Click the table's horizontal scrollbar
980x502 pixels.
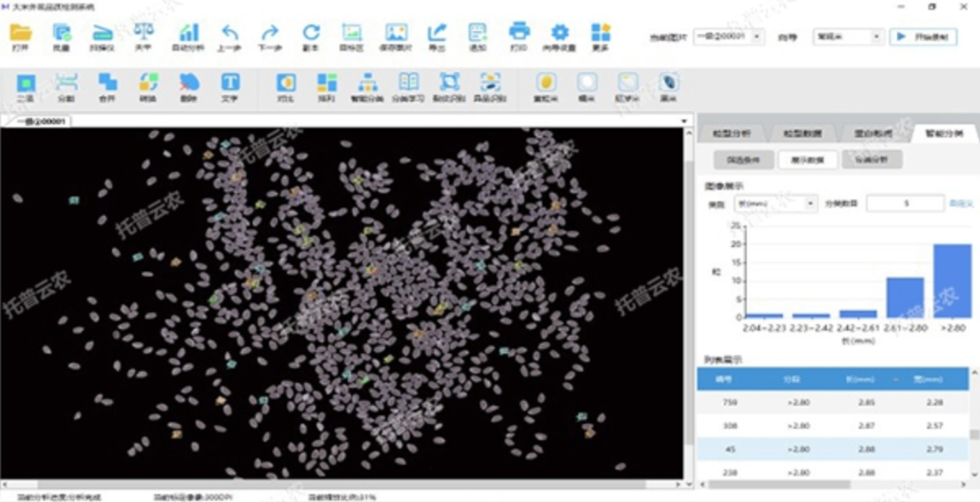coord(779,484)
